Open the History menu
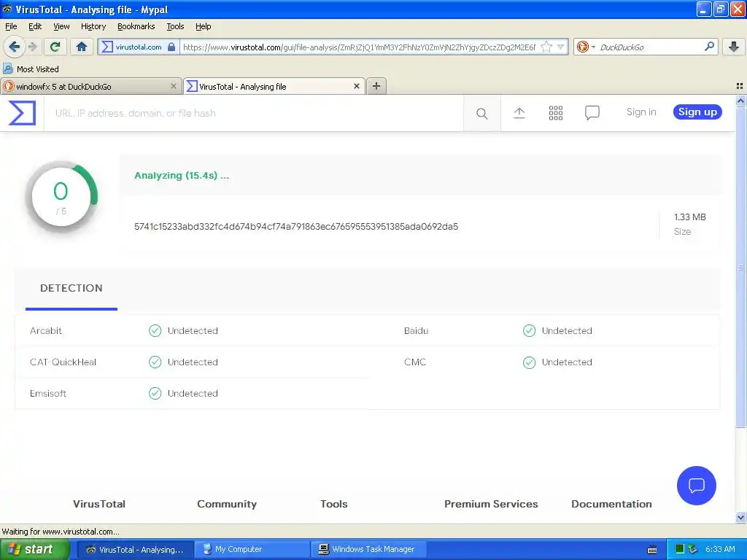Viewport: 747px width, 560px height. [x=93, y=26]
